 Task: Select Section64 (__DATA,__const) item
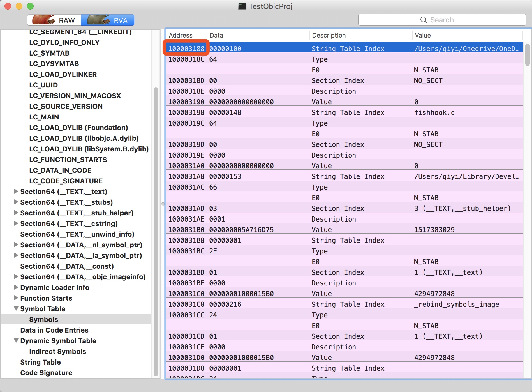(x=67, y=266)
